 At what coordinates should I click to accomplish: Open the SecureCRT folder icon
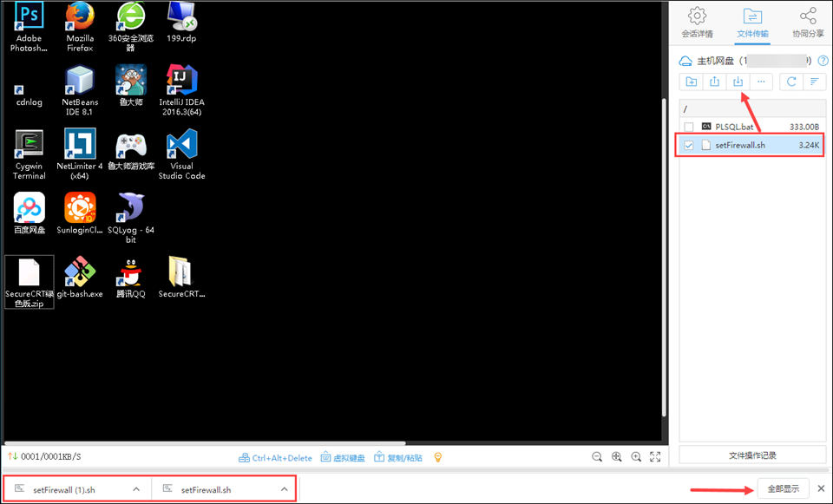(181, 278)
